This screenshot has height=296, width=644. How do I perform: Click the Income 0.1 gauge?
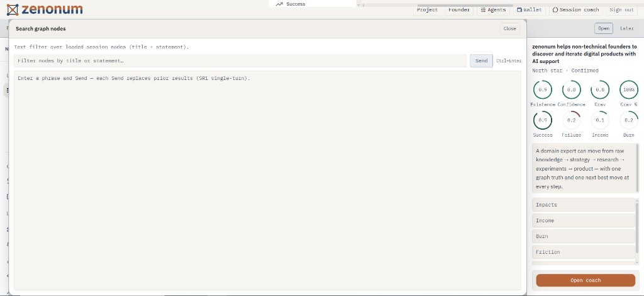click(x=600, y=120)
